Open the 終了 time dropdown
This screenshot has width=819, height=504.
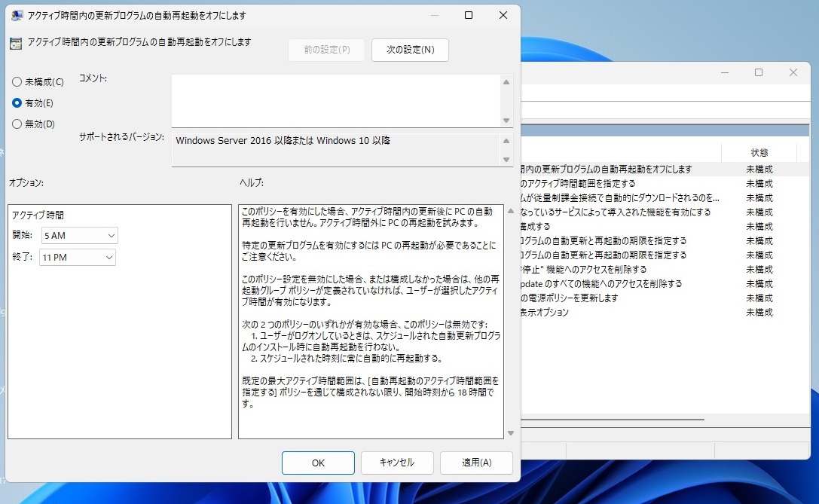click(78, 258)
